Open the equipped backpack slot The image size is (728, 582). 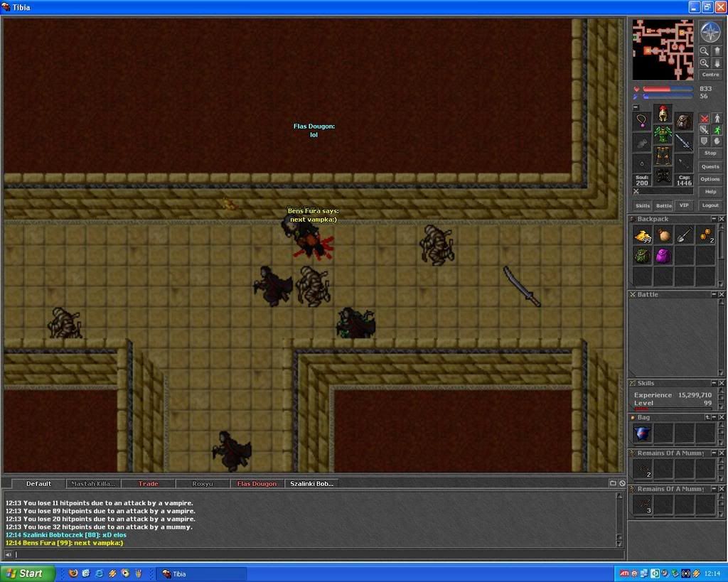pos(684,121)
